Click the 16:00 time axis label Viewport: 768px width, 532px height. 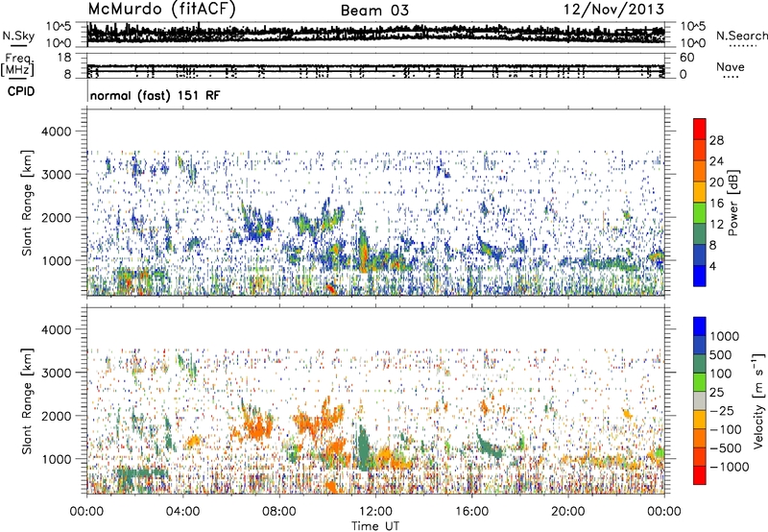coord(471,512)
